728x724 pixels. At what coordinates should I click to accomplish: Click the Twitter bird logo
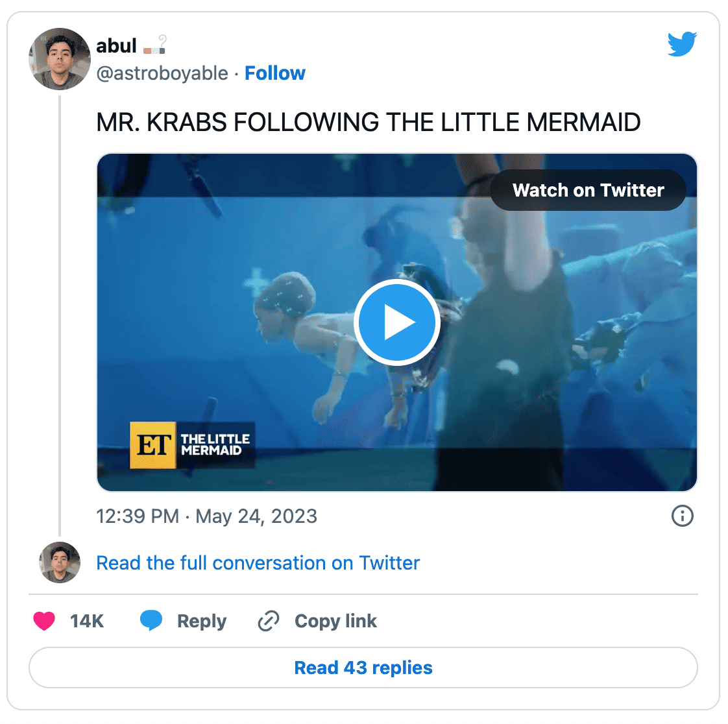pos(681,45)
